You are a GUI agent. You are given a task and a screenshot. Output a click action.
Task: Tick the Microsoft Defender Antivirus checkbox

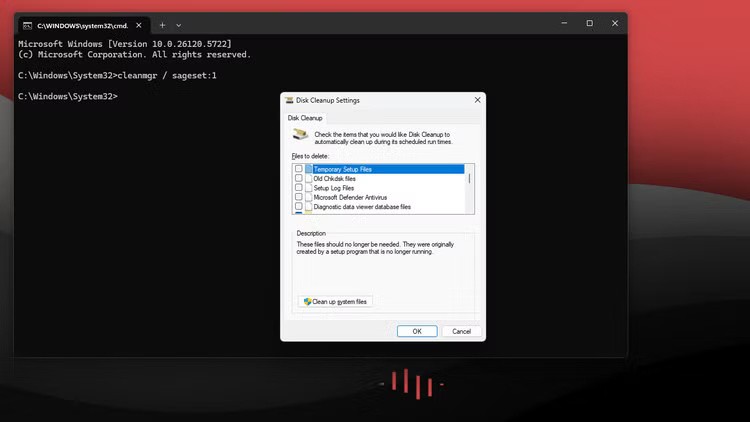pos(298,197)
